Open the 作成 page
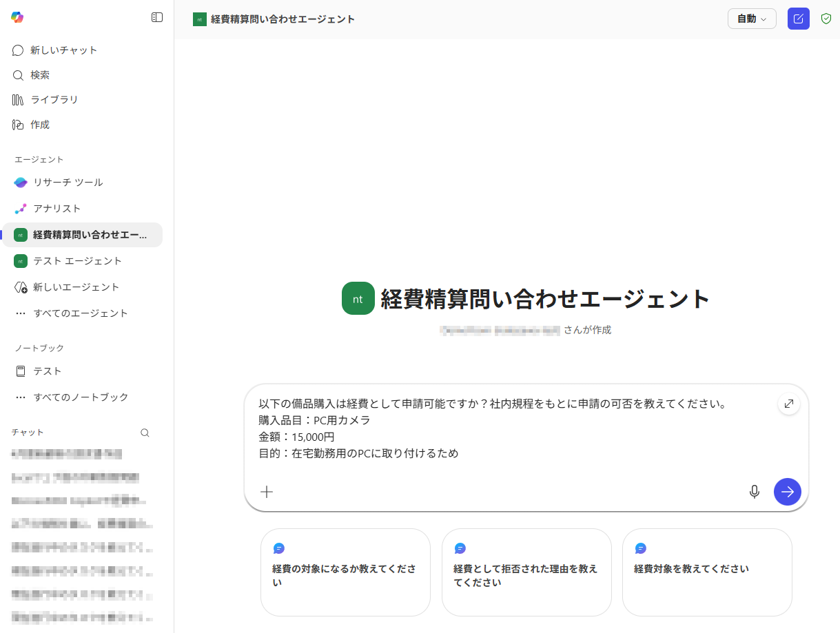 [40, 125]
